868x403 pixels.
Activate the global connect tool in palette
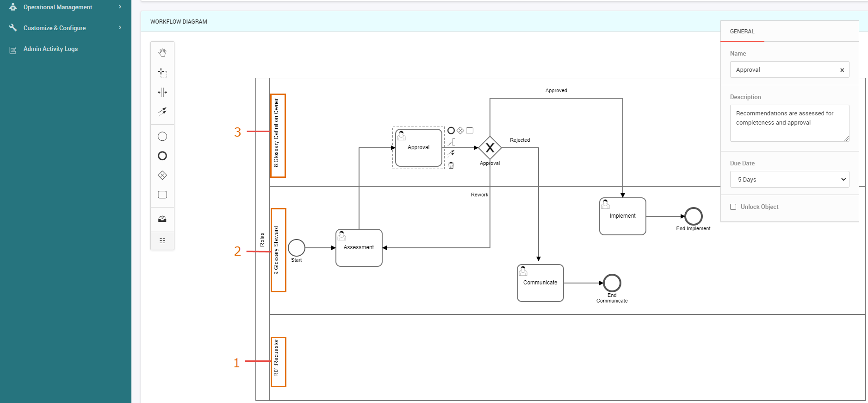point(162,112)
